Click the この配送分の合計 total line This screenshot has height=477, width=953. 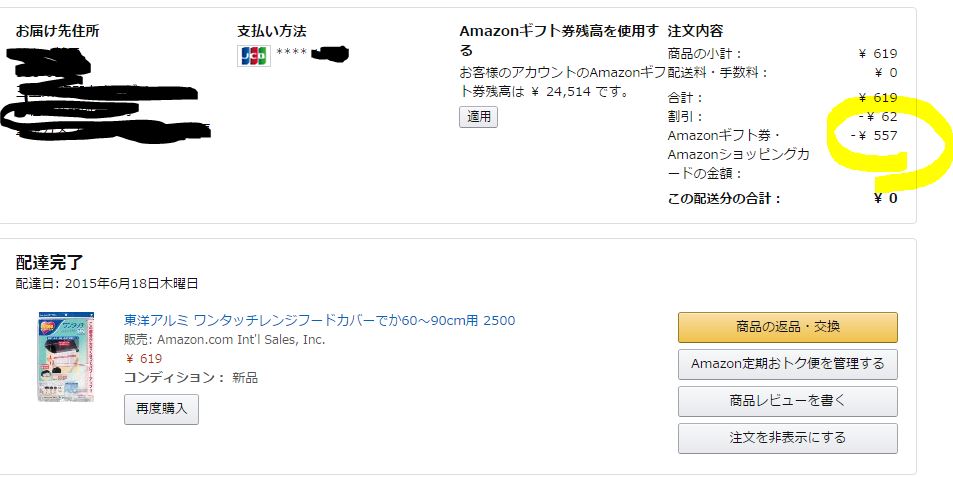[782, 198]
